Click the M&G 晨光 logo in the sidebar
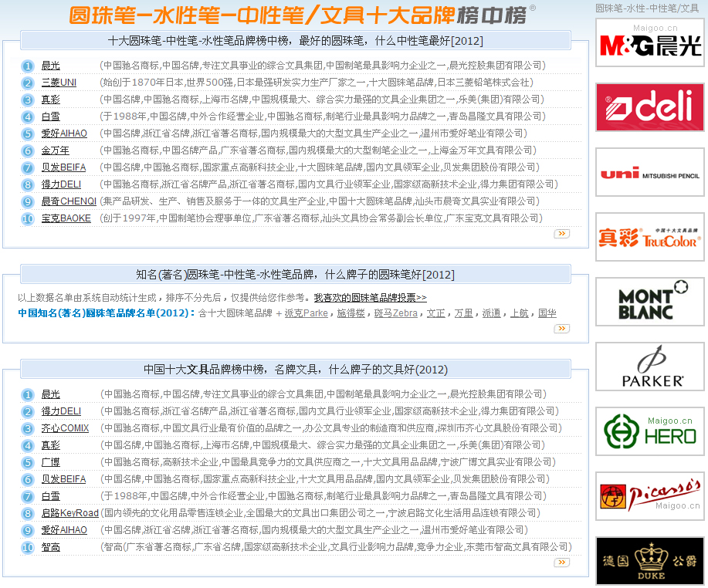Screen dimensions: 708x588 point(650,43)
